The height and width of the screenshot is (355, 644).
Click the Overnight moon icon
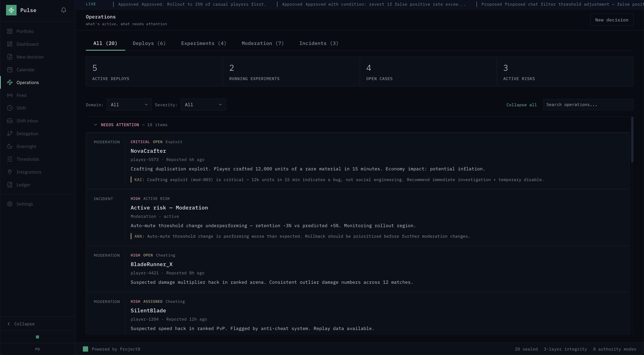point(10,146)
